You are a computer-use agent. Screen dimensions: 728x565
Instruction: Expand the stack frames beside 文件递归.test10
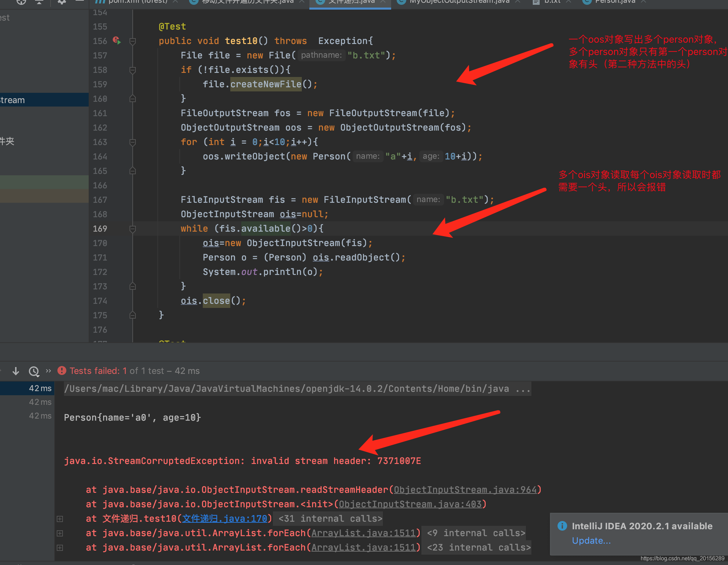pyautogui.click(x=60, y=519)
